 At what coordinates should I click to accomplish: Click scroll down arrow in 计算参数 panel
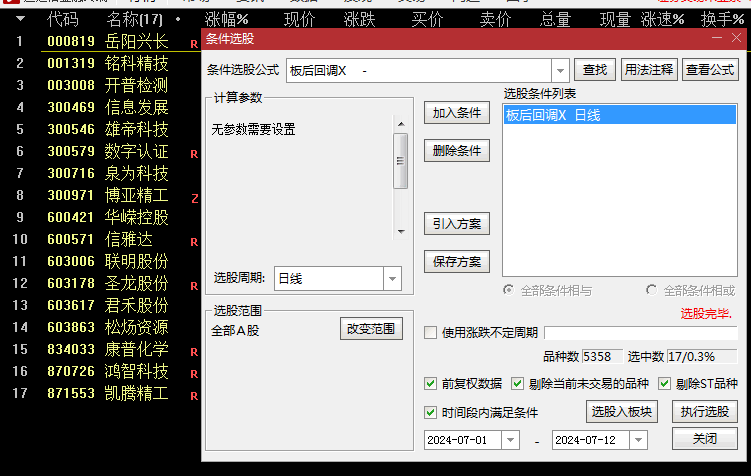pyautogui.click(x=401, y=232)
